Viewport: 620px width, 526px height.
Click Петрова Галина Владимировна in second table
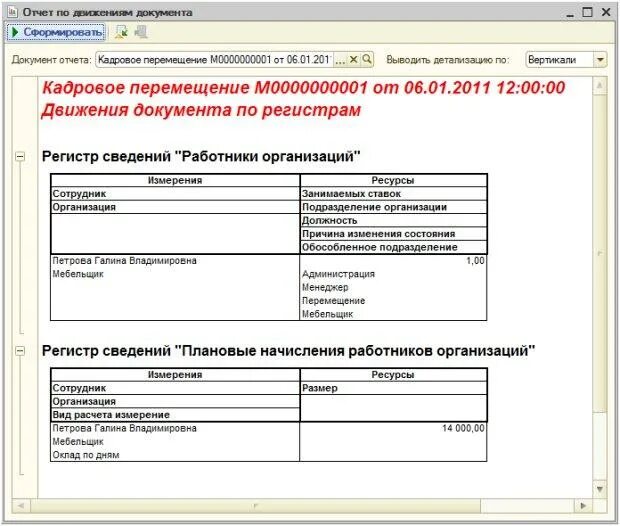pyautogui.click(x=125, y=428)
